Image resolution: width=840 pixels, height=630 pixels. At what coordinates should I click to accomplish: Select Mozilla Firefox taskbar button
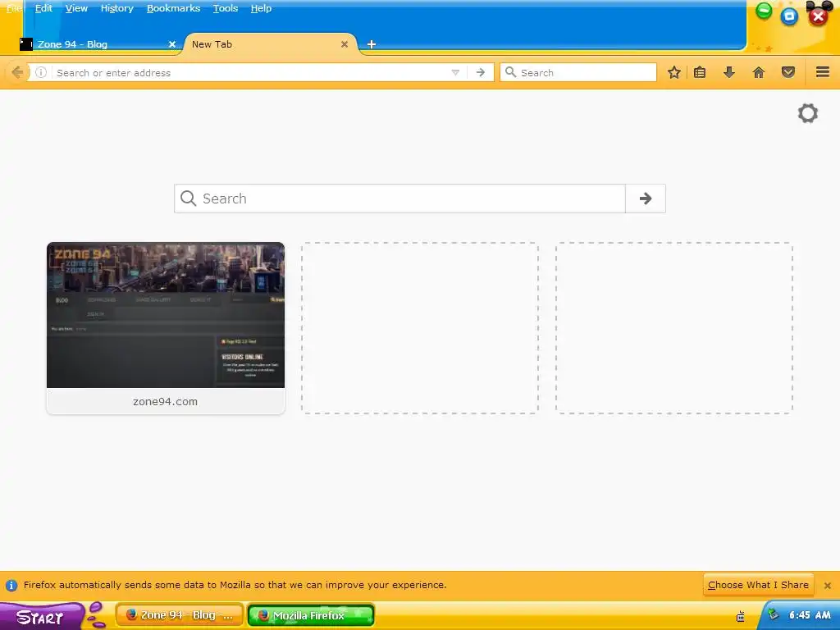tap(311, 615)
